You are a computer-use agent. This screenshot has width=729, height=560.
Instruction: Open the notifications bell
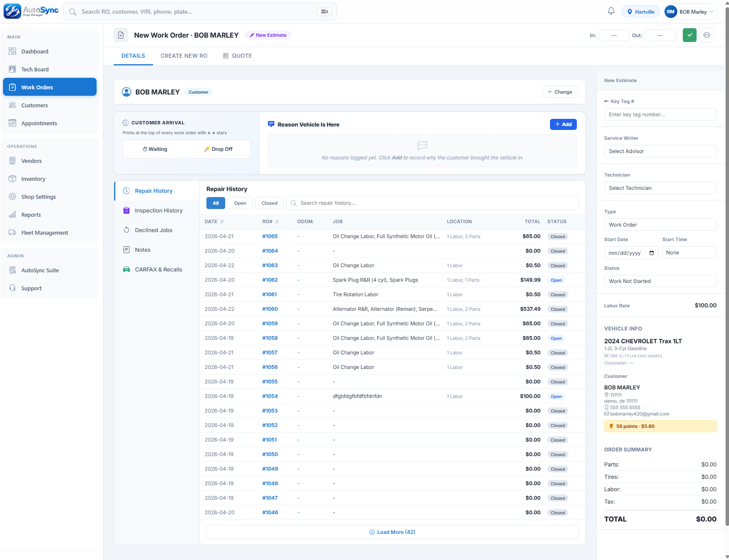coord(611,11)
